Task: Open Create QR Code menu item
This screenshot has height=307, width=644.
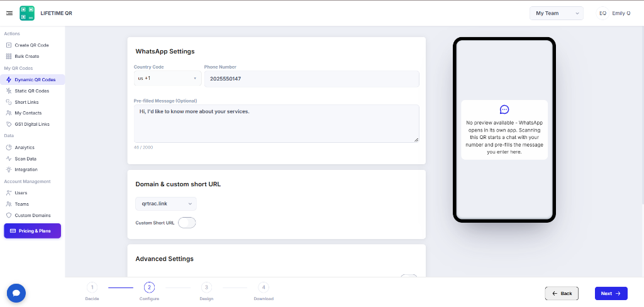Action: coord(33,45)
